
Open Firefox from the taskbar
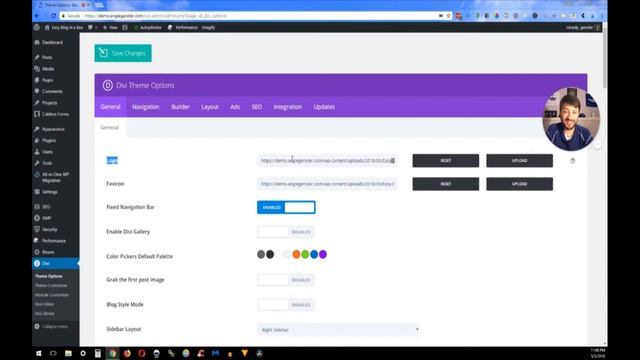point(127,353)
